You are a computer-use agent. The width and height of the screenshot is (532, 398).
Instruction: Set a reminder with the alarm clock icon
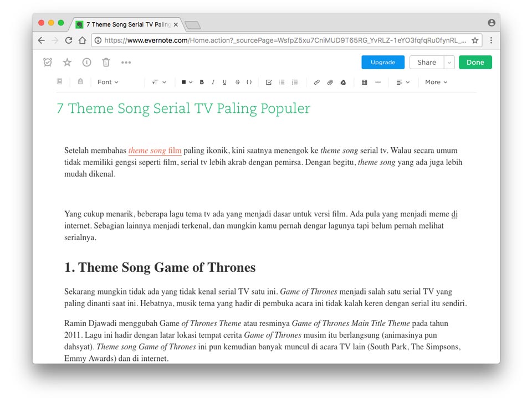point(48,63)
